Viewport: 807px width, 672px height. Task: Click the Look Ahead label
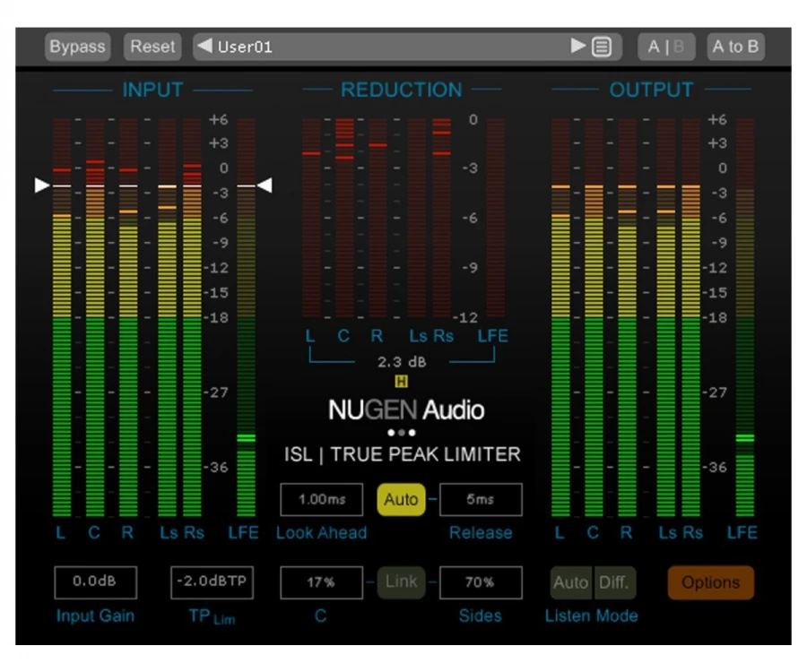click(x=321, y=532)
